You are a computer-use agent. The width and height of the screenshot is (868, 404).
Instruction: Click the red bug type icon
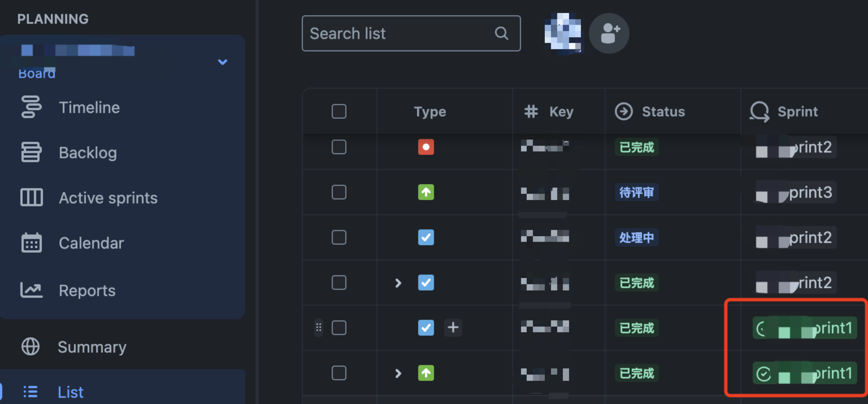(426, 147)
